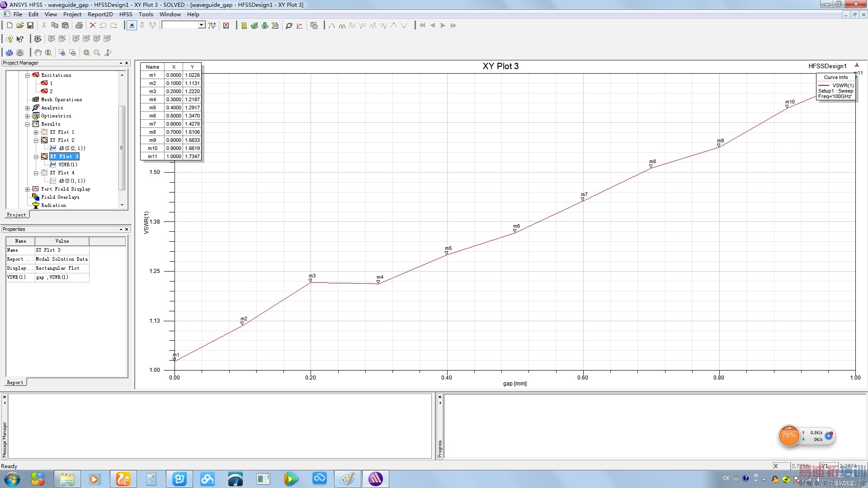The image size is (868, 488).
Task: Open the Report2D menu
Action: 100,14
